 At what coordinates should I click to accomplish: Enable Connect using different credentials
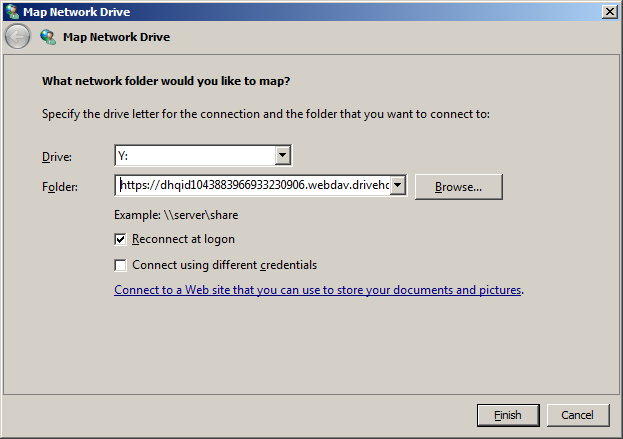click(x=121, y=266)
